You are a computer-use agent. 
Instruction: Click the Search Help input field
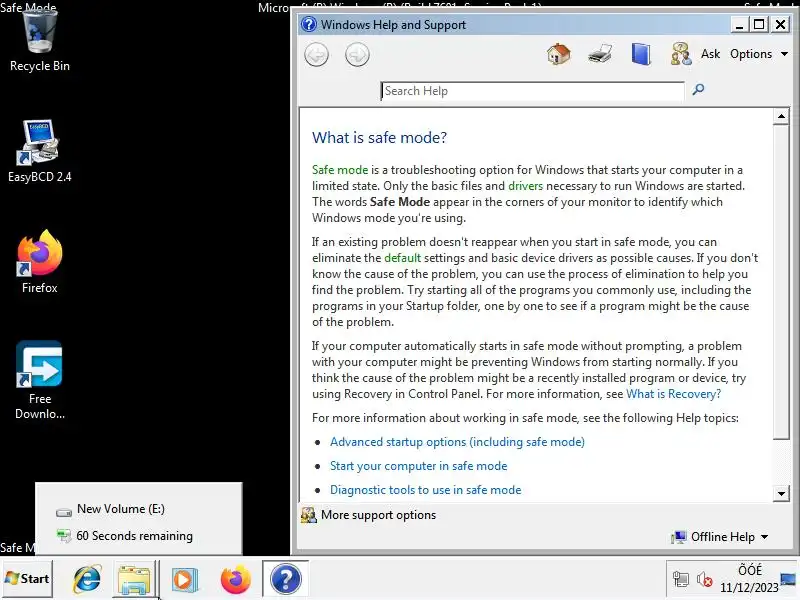point(532,91)
